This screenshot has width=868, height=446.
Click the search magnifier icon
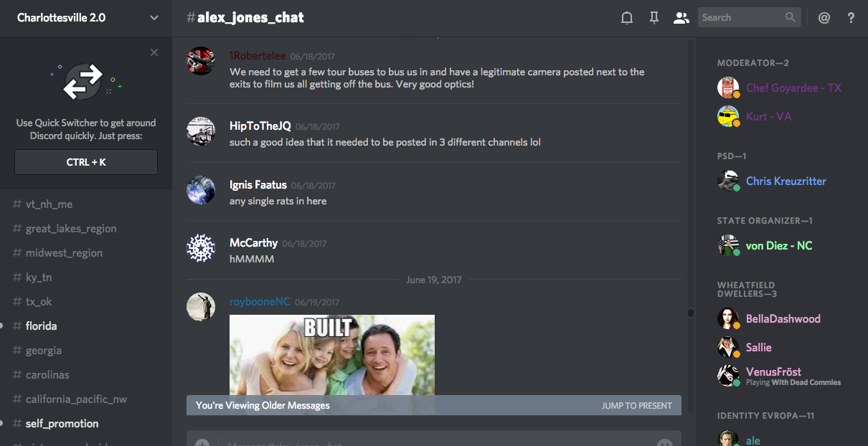791,18
